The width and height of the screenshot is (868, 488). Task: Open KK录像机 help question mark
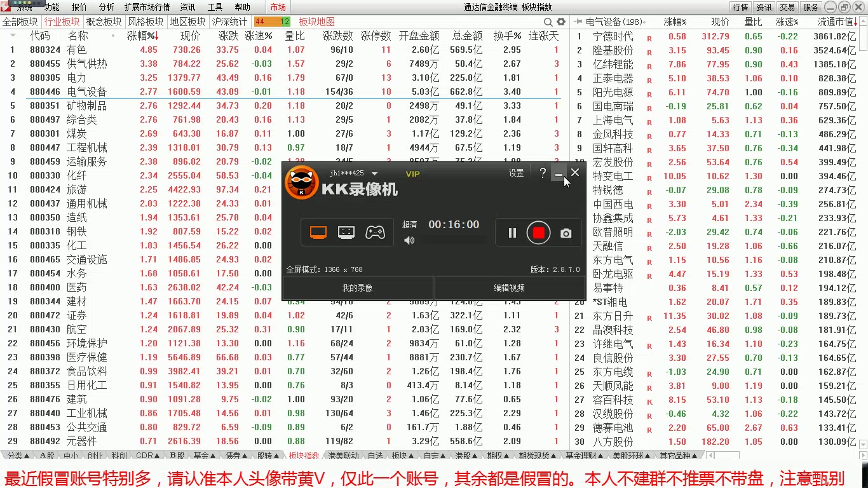[x=543, y=173]
